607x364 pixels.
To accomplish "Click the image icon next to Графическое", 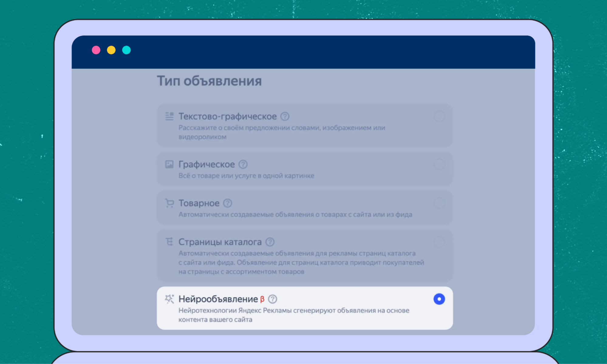I will [x=169, y=164].
